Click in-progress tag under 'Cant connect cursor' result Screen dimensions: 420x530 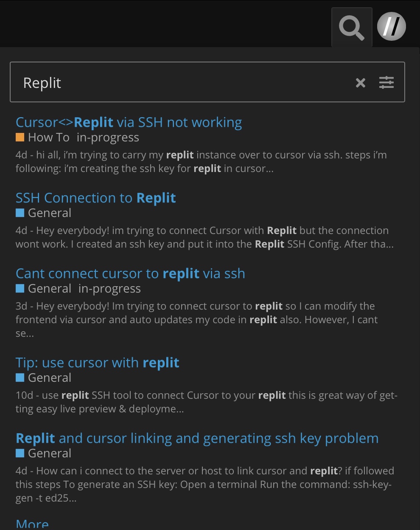coord(109,289)
